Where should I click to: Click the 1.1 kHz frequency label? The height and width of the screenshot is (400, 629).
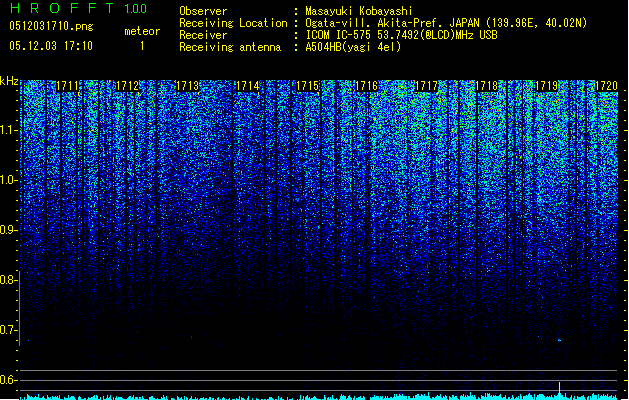click(x=9, y=130)
